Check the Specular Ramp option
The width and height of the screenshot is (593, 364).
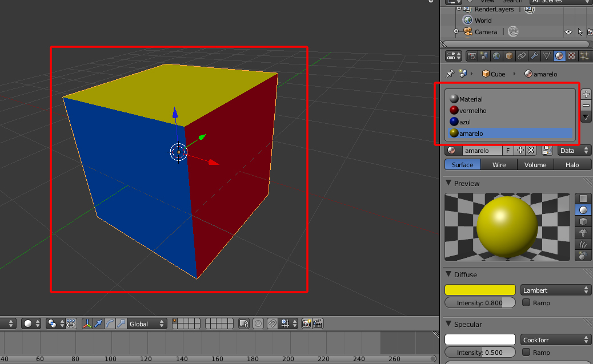[x=525, y=353]
